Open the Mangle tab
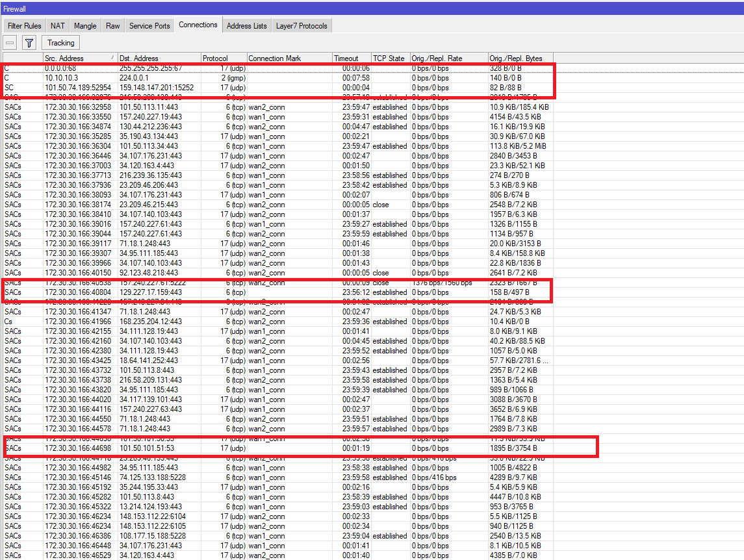 coord(85,25)
